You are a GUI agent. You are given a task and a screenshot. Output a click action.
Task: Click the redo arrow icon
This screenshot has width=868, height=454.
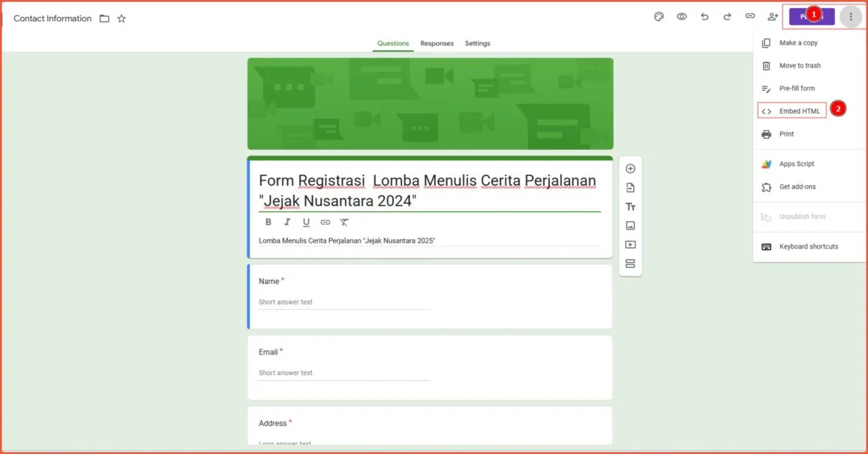pos(727,17)
